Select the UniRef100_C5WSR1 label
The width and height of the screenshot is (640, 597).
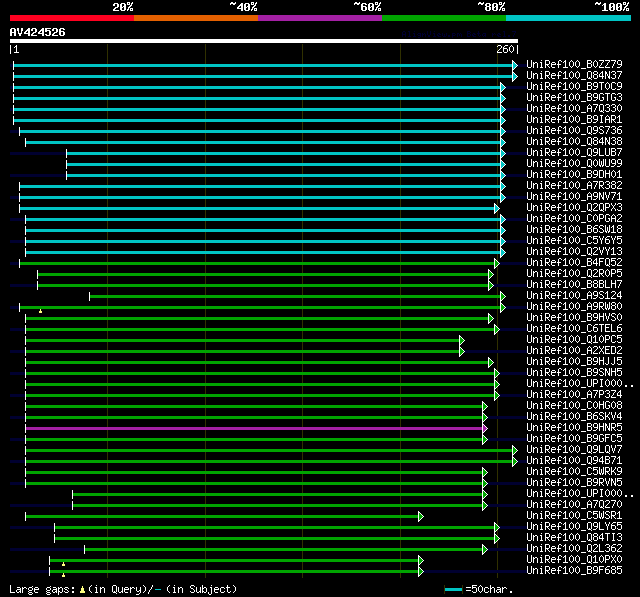574,516
